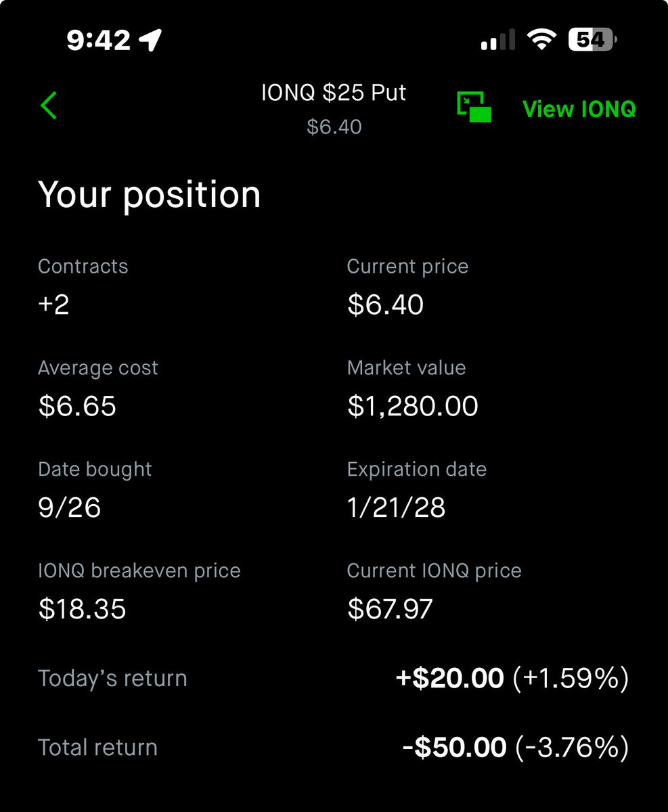This screenshot has height=812, width=668.
Task: Tap the Expiration date 1/21/28 value
Action: [397, 507]
